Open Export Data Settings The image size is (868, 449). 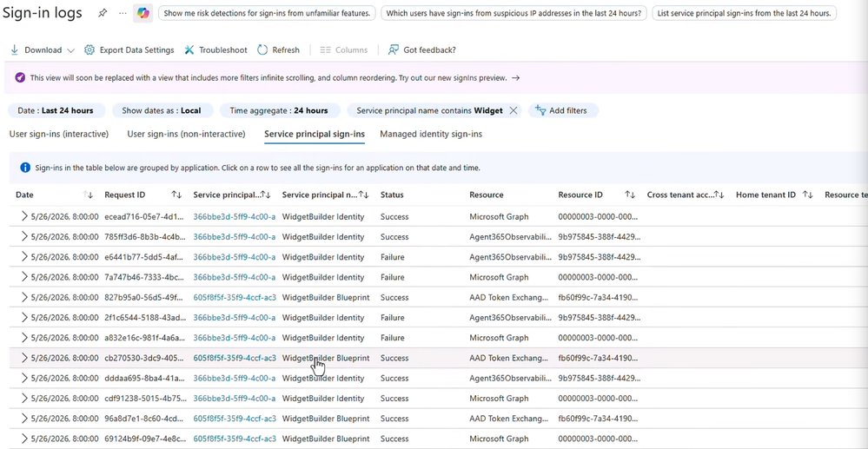(129, 50)
